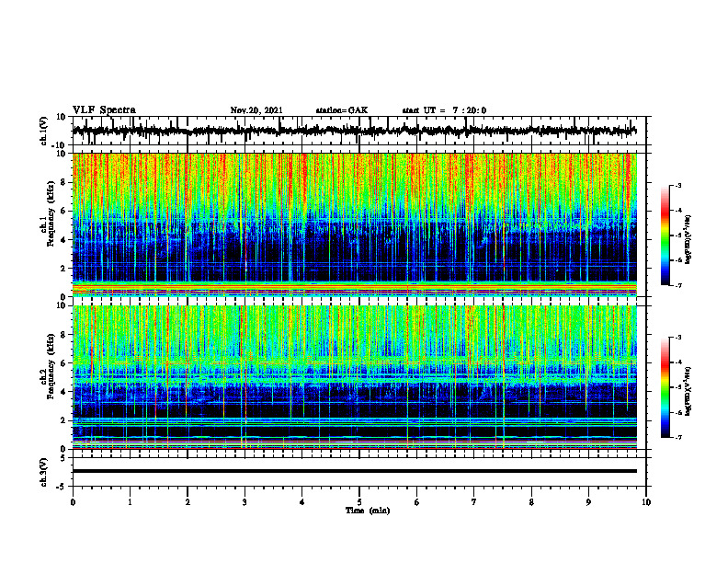The height and width of the screenshot is (563, 728).
Task: Click the "ch.1(V)" waveform axis label
Action: pos(44,131)
